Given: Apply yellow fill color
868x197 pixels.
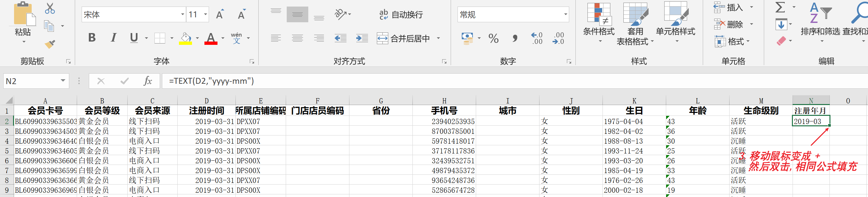Looking at the screenshot, I should [x=185, y=38].
